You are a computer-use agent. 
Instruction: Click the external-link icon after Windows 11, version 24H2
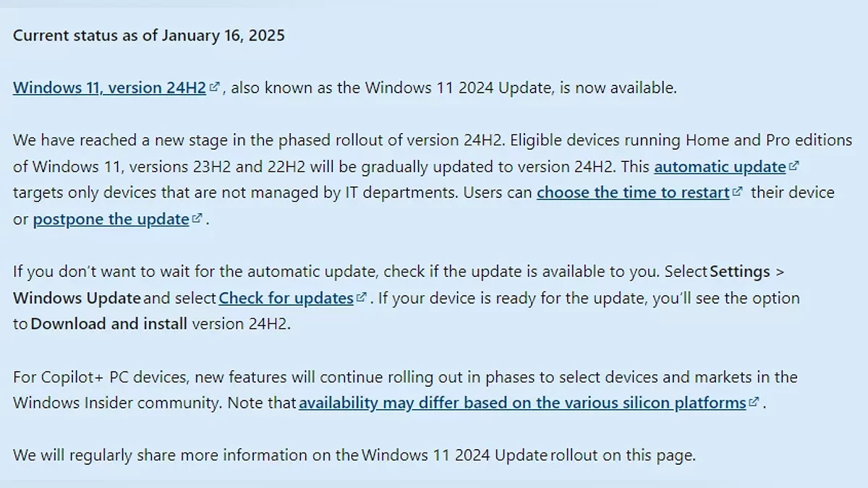pos(214,87)
